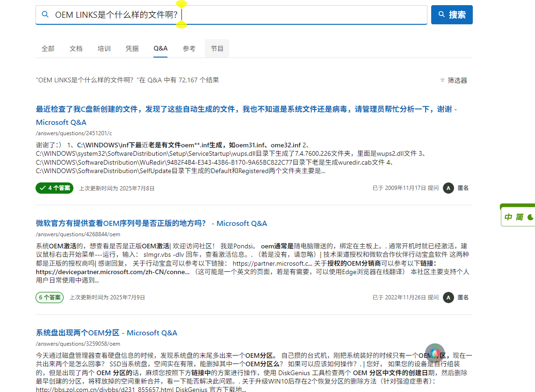Click the green 4 个答案 answered badge
The image size is (535, 392).
[x=55, y=188]
